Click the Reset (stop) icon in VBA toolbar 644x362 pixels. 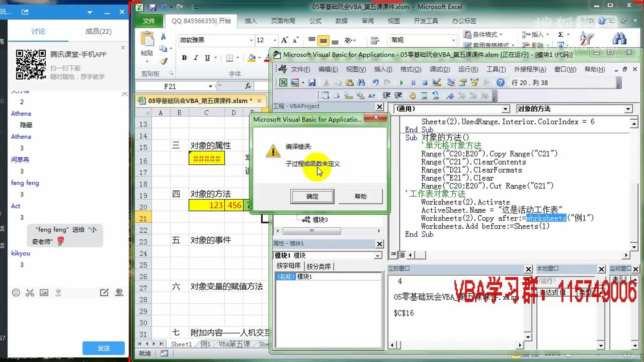(x=425, y=82)
